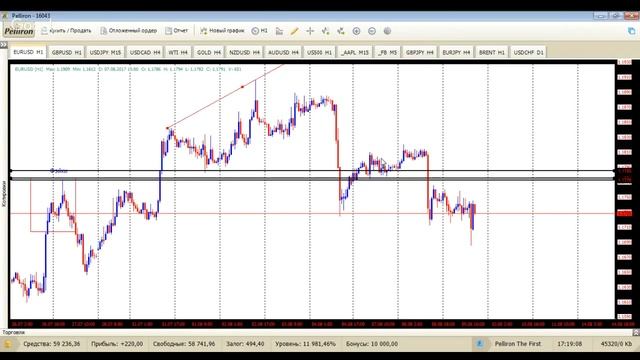Click the round gray toolbar icon
This screenshot has height=360, width=640.
click(x=387, y=31)
